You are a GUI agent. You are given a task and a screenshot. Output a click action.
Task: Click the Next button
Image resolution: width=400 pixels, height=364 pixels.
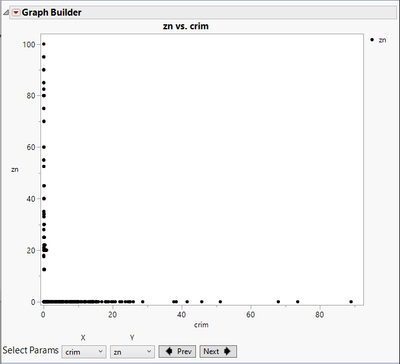click(x=218, y=351)
